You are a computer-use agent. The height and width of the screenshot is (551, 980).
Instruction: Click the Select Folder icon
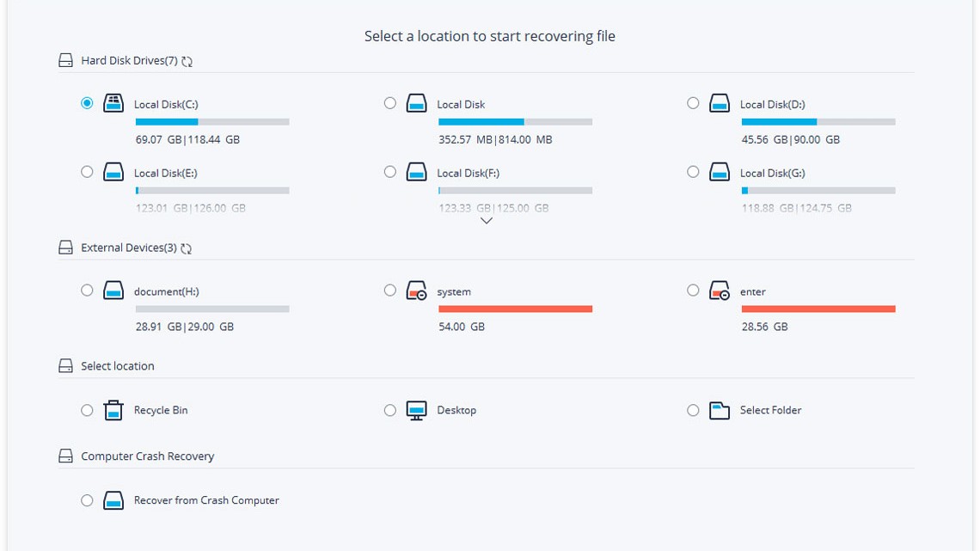720,410
